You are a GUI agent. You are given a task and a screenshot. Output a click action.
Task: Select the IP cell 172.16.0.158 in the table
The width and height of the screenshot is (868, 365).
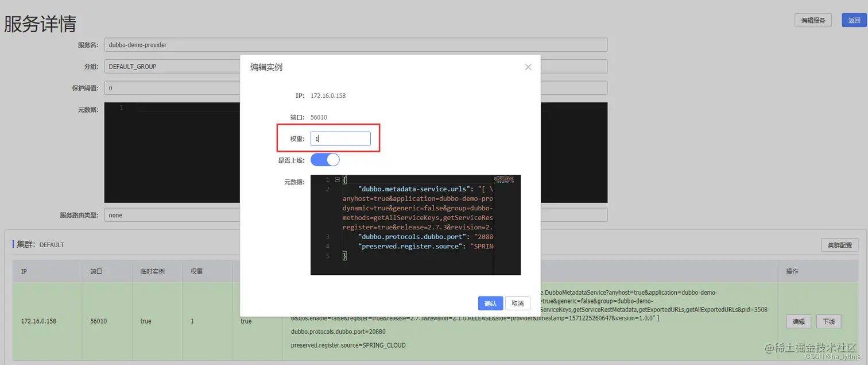coord(38,321)
